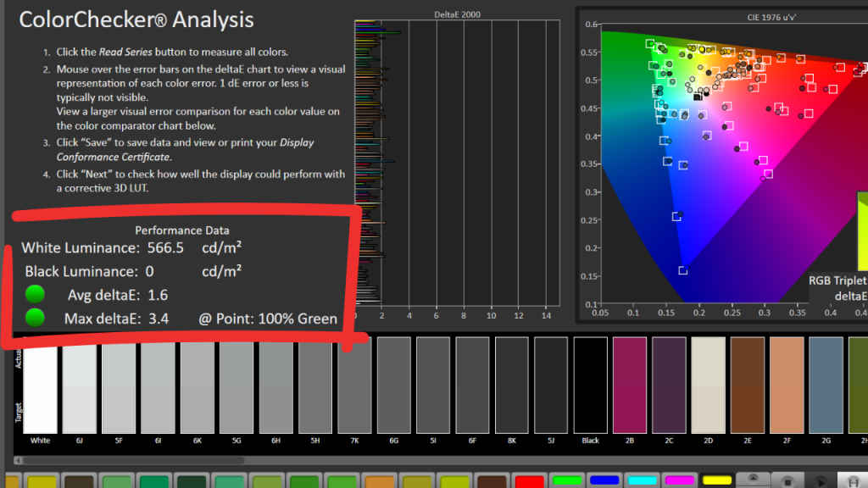
Task: Choose the 2D beige swatch
Action: pos(708,385)
